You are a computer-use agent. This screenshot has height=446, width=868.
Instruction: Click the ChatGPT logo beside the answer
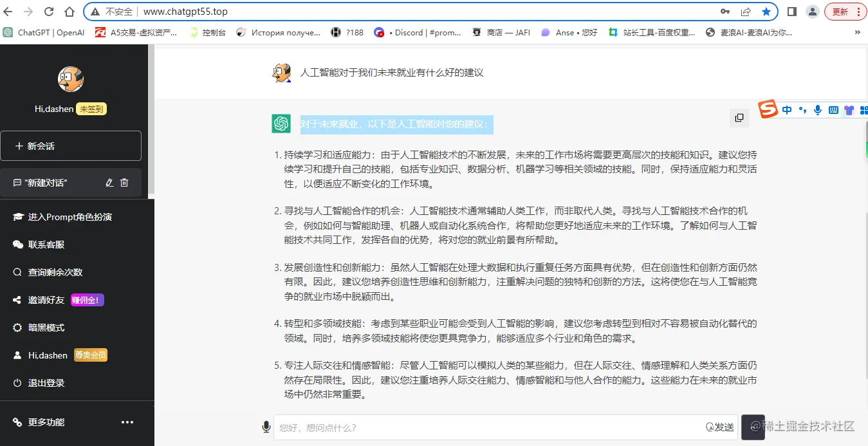pos(281,124)
